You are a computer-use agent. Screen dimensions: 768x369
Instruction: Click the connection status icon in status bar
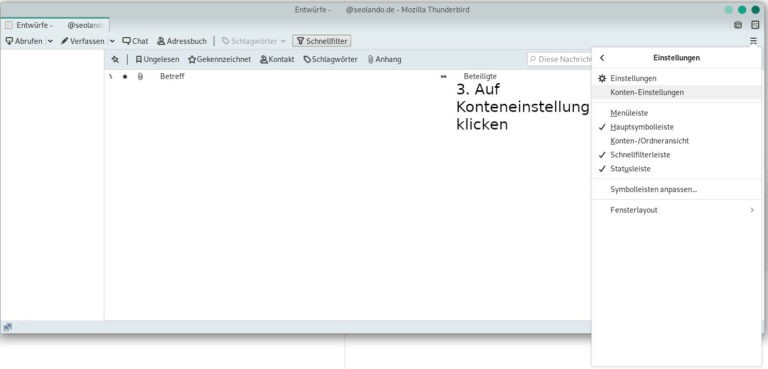(x=8, y=327)
